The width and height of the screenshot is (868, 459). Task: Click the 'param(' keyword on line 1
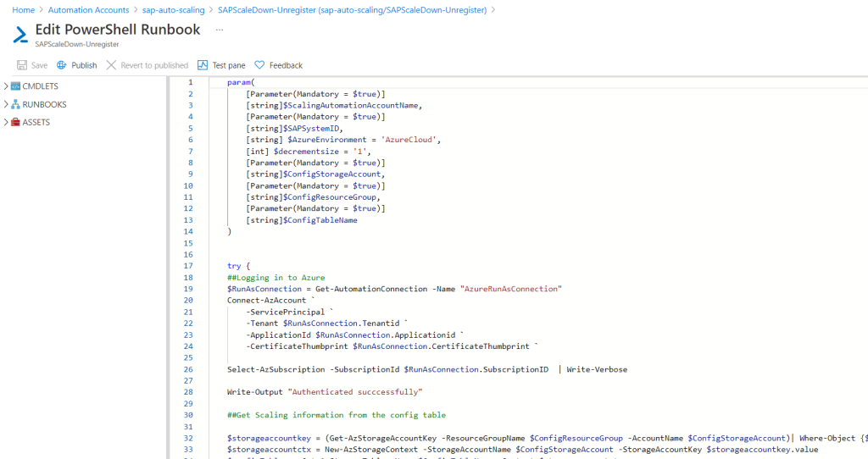[241, 82]
